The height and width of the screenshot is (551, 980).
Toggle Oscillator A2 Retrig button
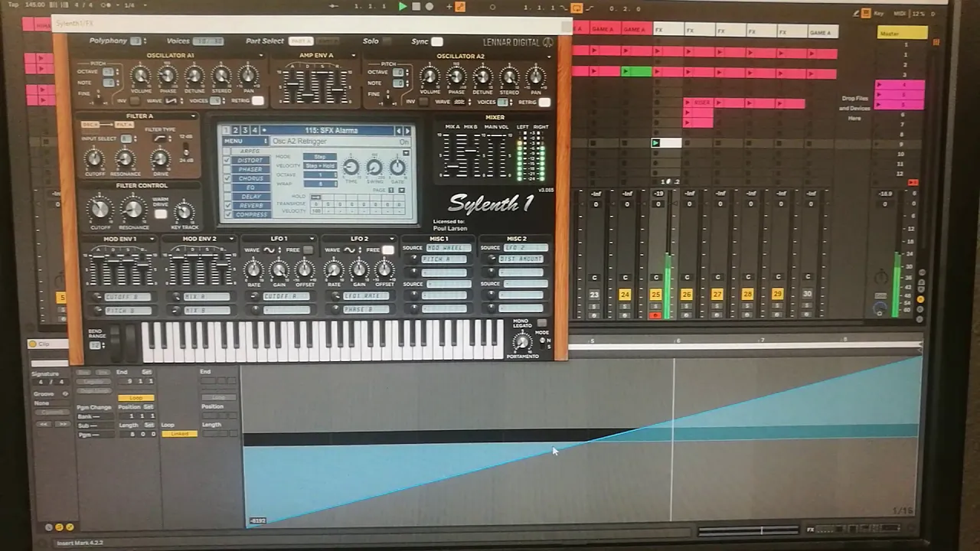click(x=544, y=102)
